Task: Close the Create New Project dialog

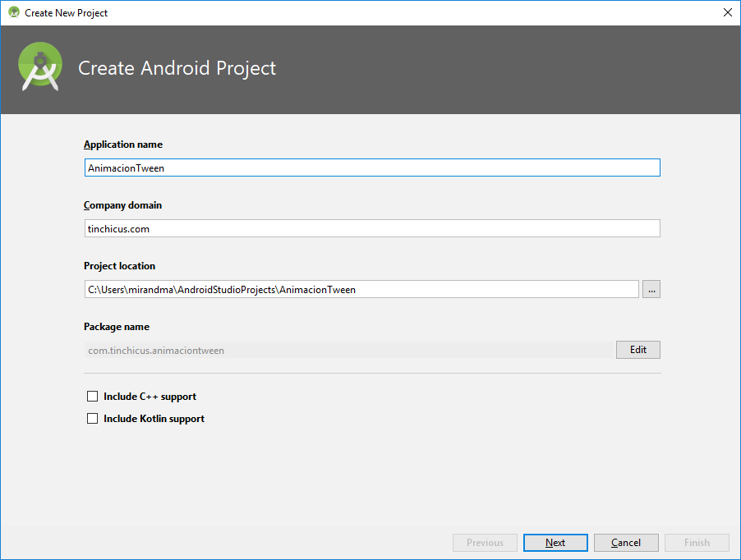Action: [x=726, y=12]
